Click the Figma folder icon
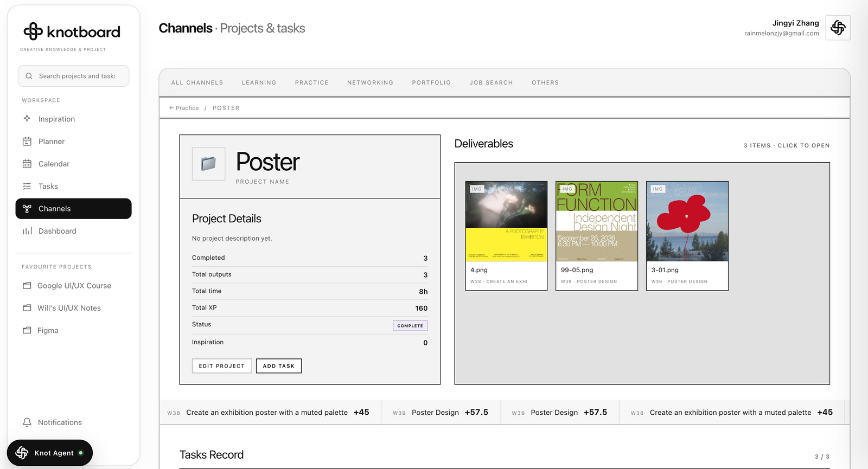This screenshot has height=469, width=868. click(x=27, y=330)
